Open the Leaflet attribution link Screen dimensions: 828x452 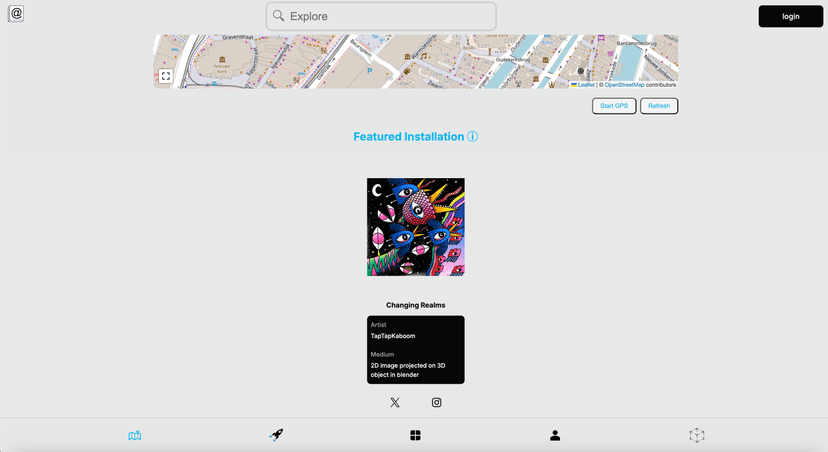coord(585,85)
